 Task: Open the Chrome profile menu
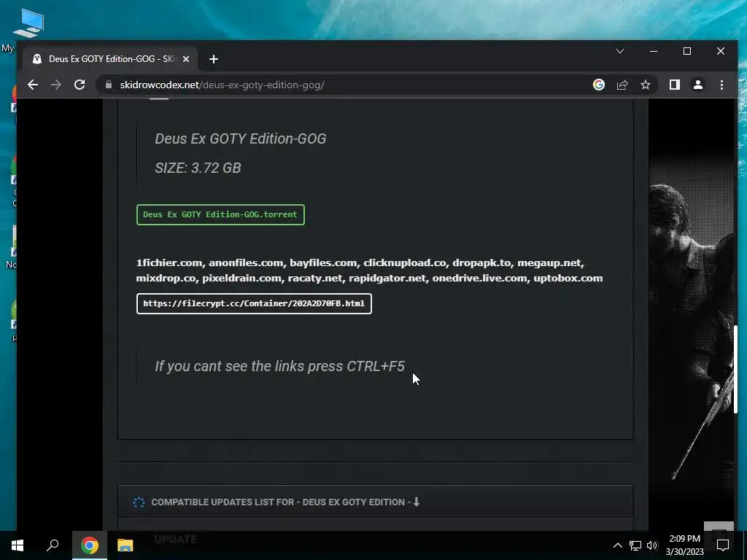click(698, 85)
